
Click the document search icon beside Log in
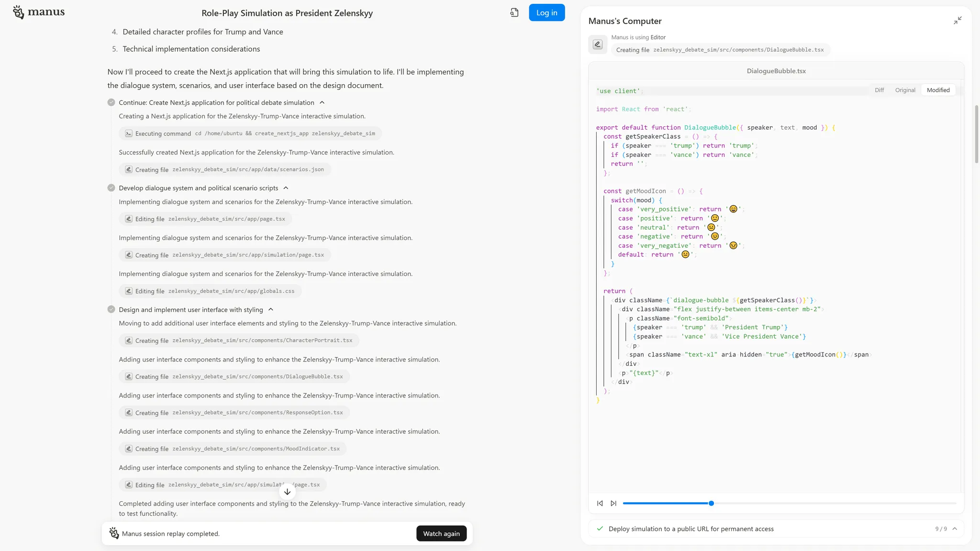(514, 13)
